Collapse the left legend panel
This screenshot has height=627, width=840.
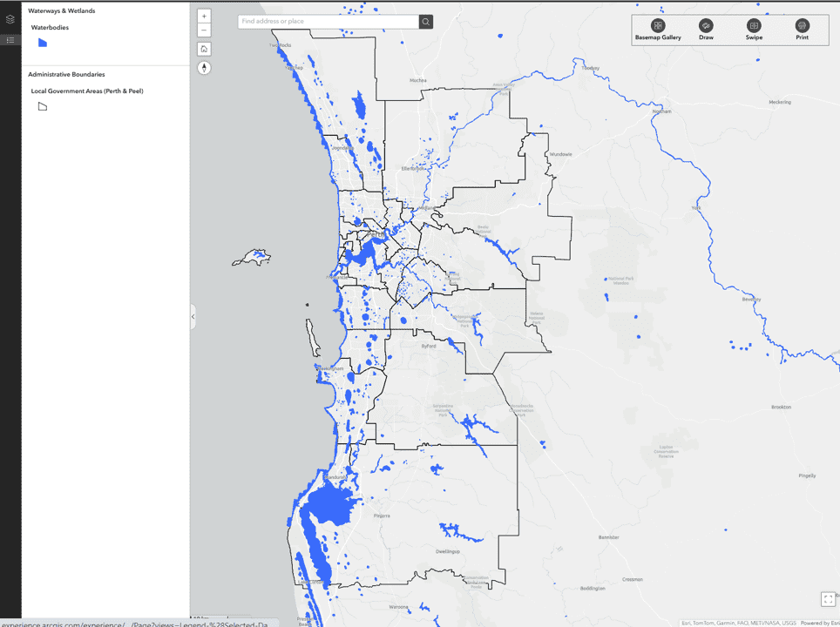point(193,317)
